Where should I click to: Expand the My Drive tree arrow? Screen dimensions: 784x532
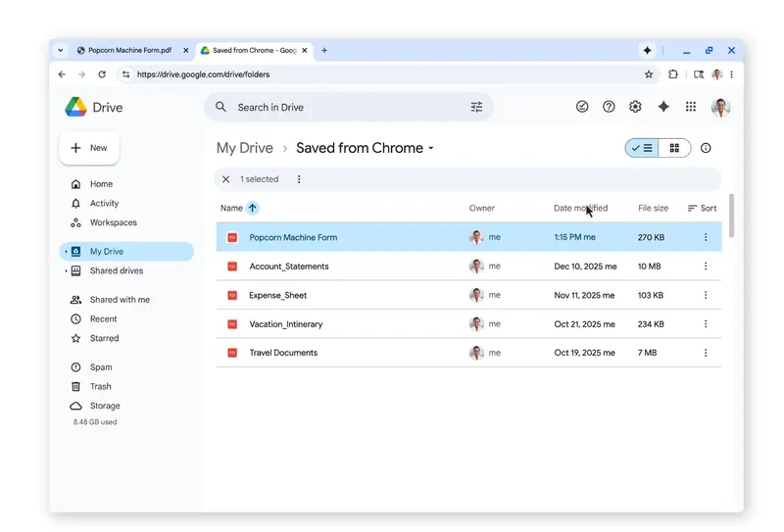(66, 252)
